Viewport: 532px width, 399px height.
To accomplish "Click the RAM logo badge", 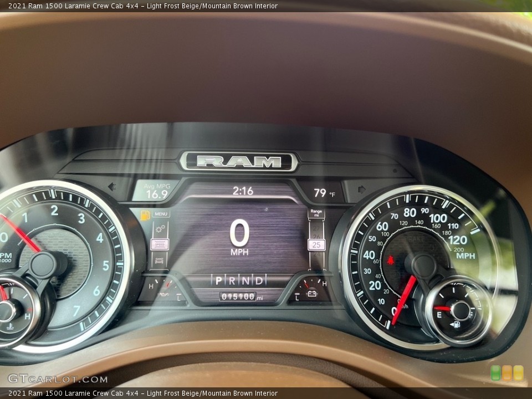I will click(239, 162).
